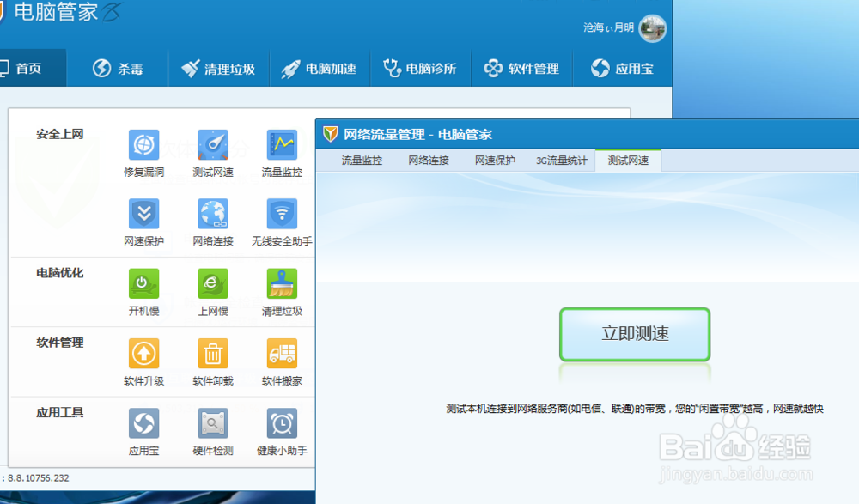Open the 修复漏洞 vulnerability repair icon
This screenshot has width=859, height=504.
[x=144, y=144]
